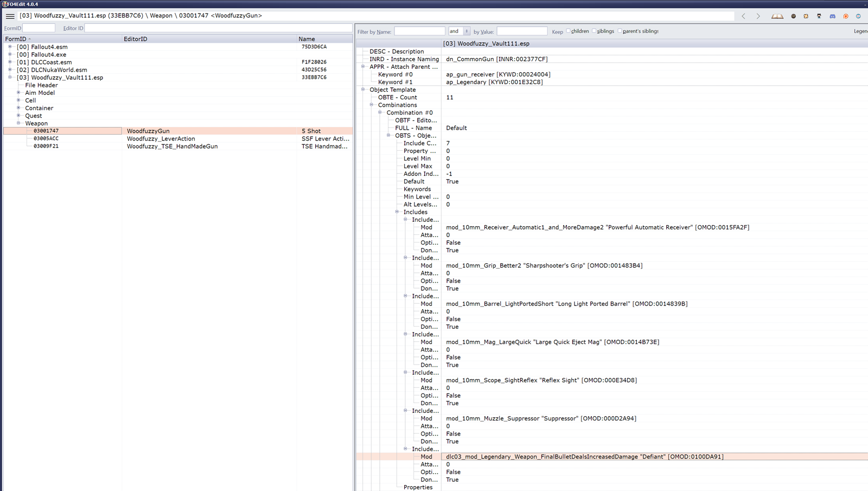868x491 pixels.
Task: Expand the Container group
Action: (x=18, y=107)
